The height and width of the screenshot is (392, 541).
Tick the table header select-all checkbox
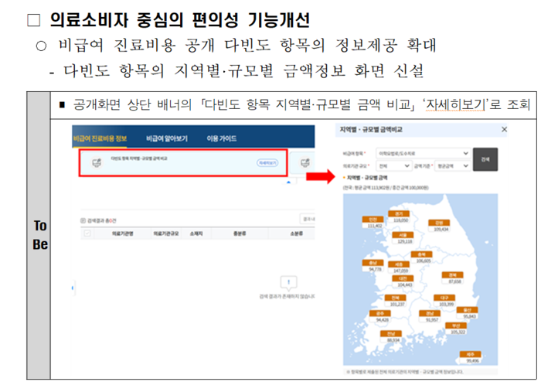(87, 233)
